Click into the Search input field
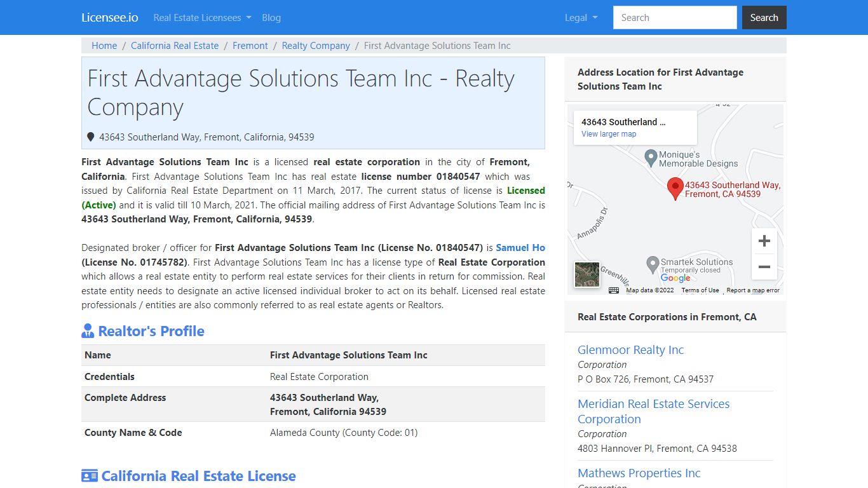Image resolution: width=868 pixels, height=488 pixels. [x=675, y=18]
